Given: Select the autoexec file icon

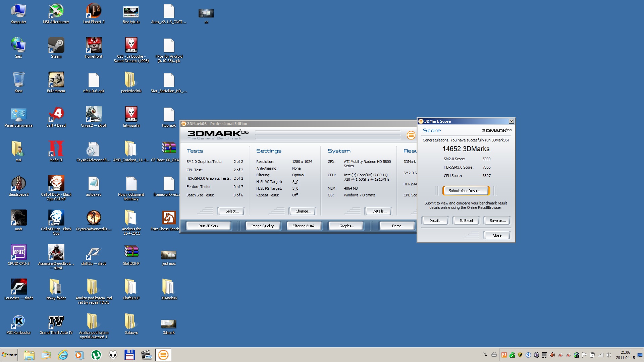Looking at the screenshot, I should [x=94, y=186].
